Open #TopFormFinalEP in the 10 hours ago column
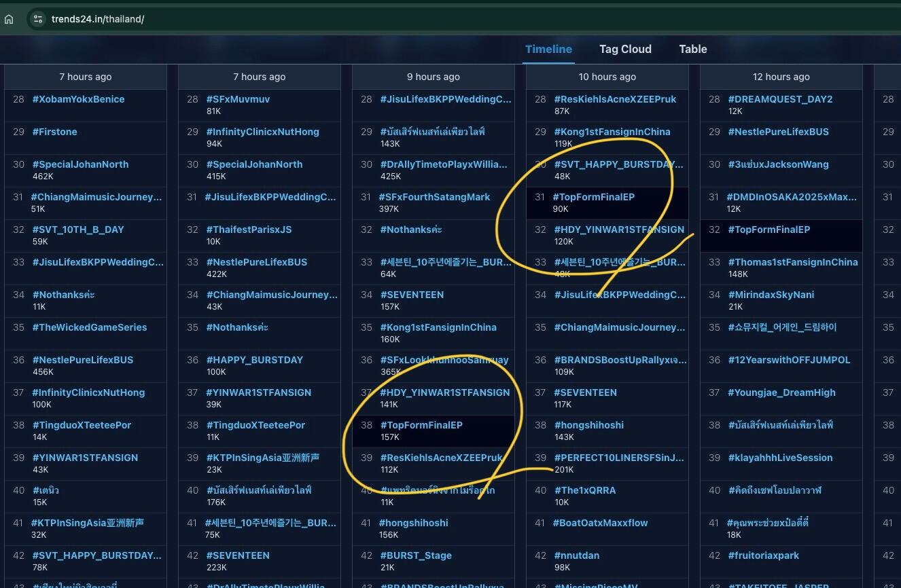Viewport: 901px width, 588px height. click(x=594, y=197)
